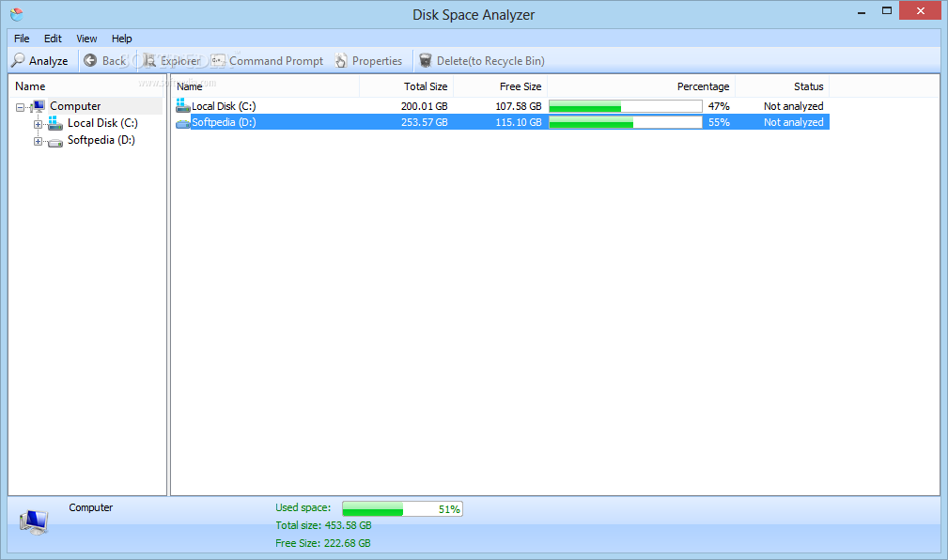The image size is (948, 560).
Task: Click the 107.58 GB free size cell
Action: click(x=519, y=106)
